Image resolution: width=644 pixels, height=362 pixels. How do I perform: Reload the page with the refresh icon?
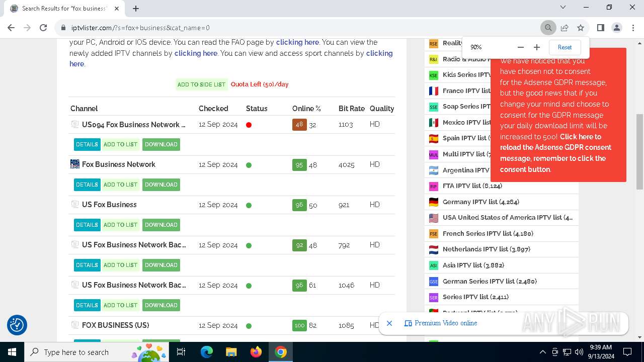click(43, 28)
